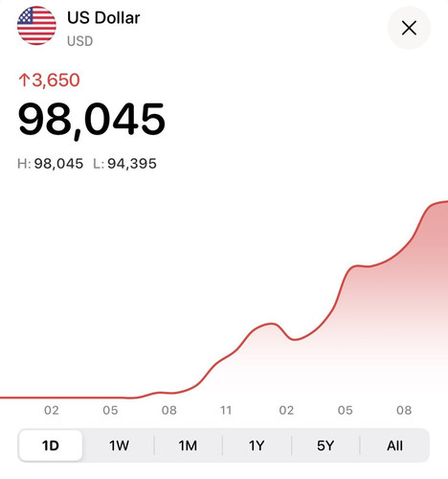The image size is (448, 479).
Task: Click the chart peak at far right
Action: click(443, 202)
